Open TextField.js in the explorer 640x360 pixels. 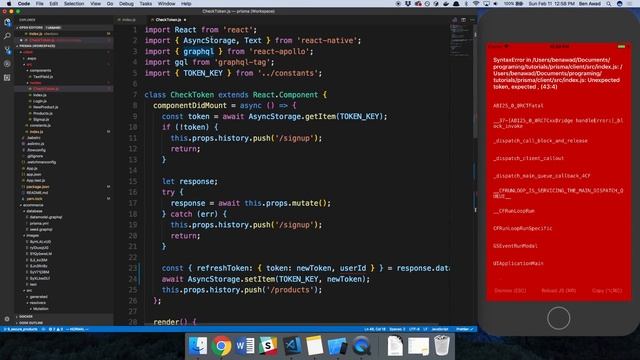point(43,77)
